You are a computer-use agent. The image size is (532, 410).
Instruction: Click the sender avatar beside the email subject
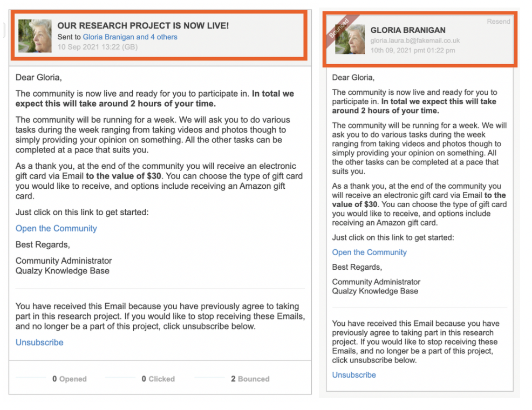pos(35,36)
